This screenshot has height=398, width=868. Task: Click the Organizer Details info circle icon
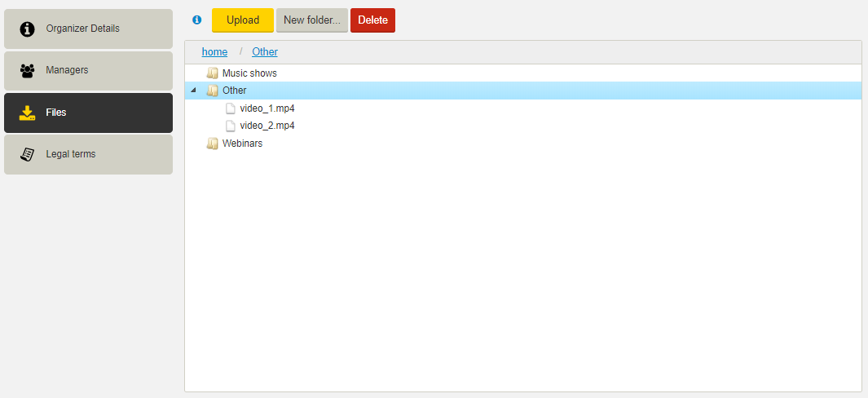point(27,29)
